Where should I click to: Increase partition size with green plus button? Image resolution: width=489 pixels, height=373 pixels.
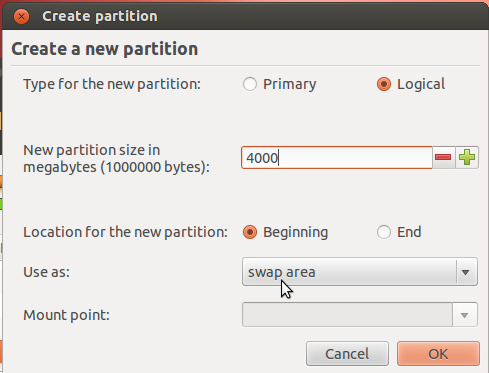467,157
